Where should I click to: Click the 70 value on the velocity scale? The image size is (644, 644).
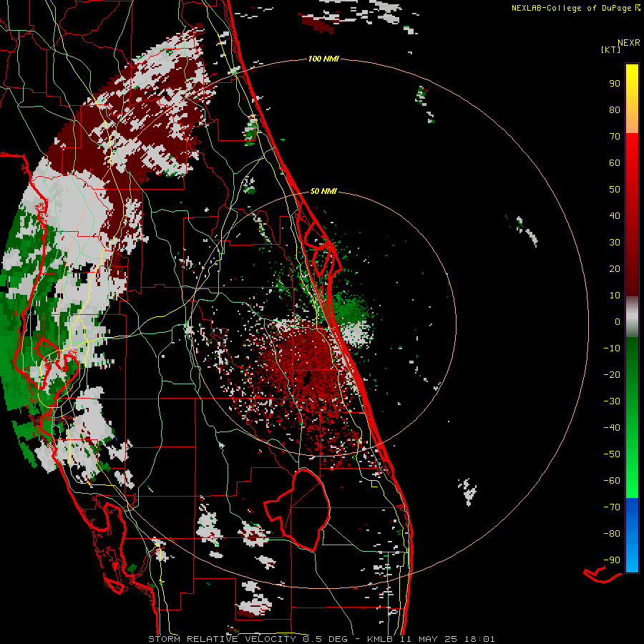615,137
